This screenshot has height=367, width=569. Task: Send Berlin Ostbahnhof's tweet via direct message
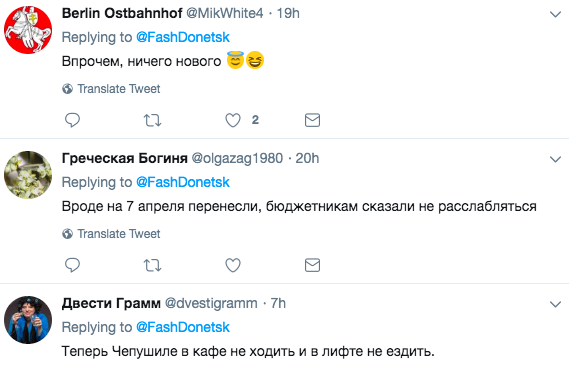[312, 120]
